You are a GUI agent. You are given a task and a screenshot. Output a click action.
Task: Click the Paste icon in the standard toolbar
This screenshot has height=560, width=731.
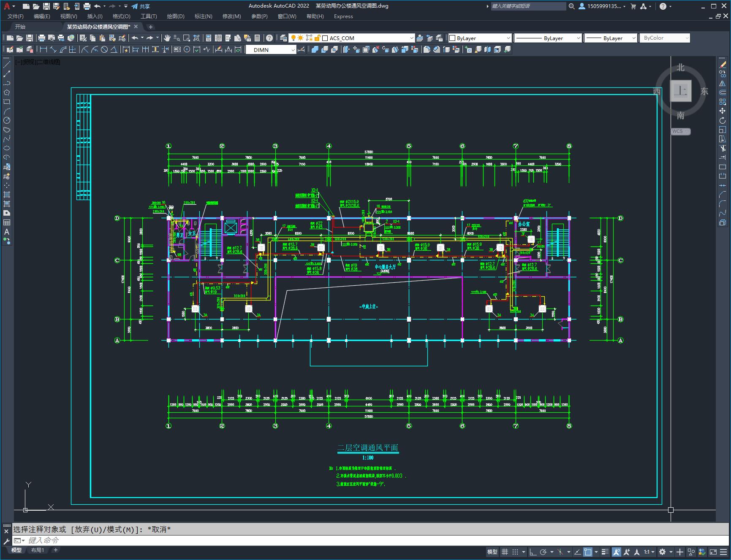click(x=102, y=38)
